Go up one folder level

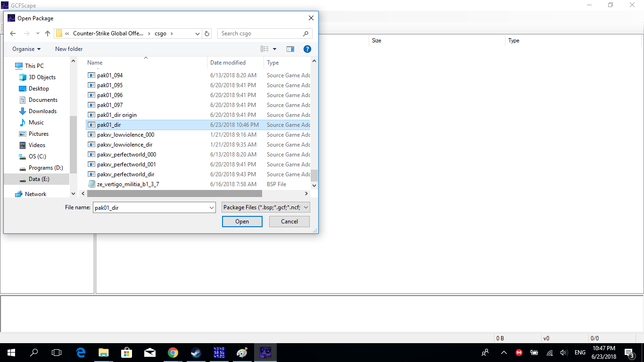[x=48, y=33]
